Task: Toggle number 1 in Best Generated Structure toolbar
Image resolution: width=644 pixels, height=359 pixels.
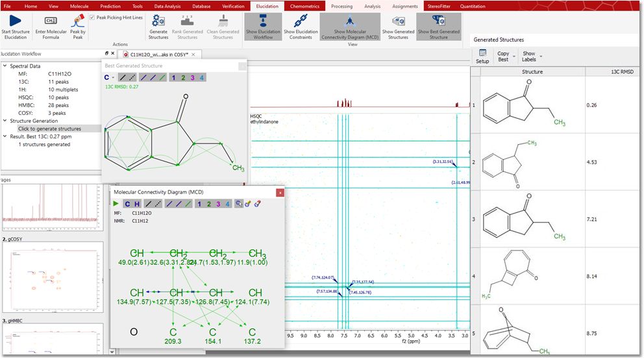Action: pyautogui.click(x=173, y=77)
